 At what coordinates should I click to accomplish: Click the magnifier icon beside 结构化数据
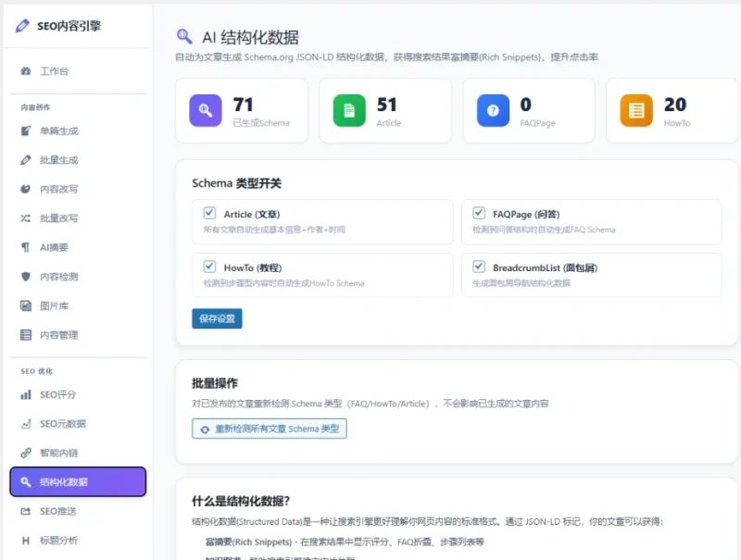coord(26,481)
